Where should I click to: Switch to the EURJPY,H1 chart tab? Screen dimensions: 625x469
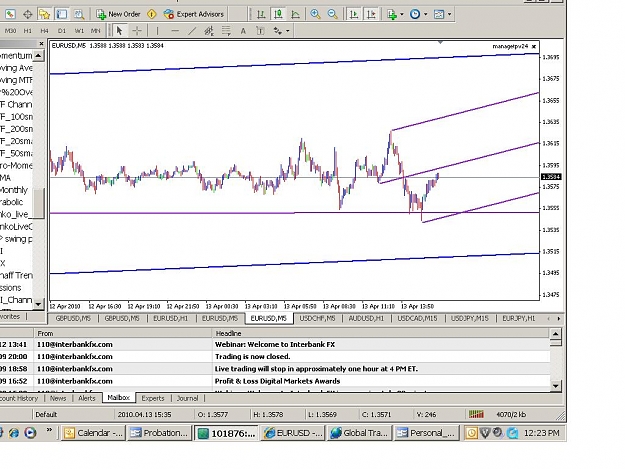519,318
